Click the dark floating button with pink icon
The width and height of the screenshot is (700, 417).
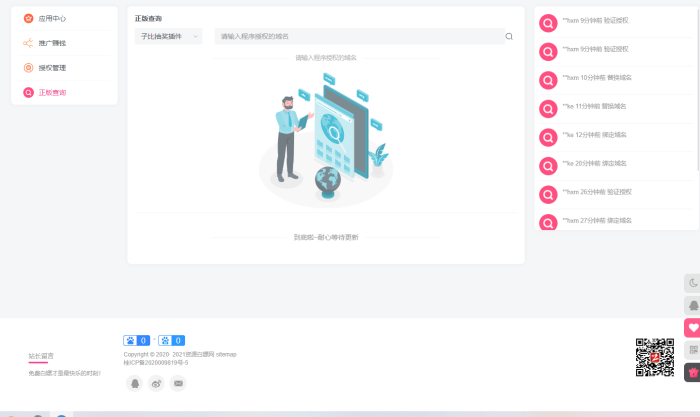coord(692,372)
